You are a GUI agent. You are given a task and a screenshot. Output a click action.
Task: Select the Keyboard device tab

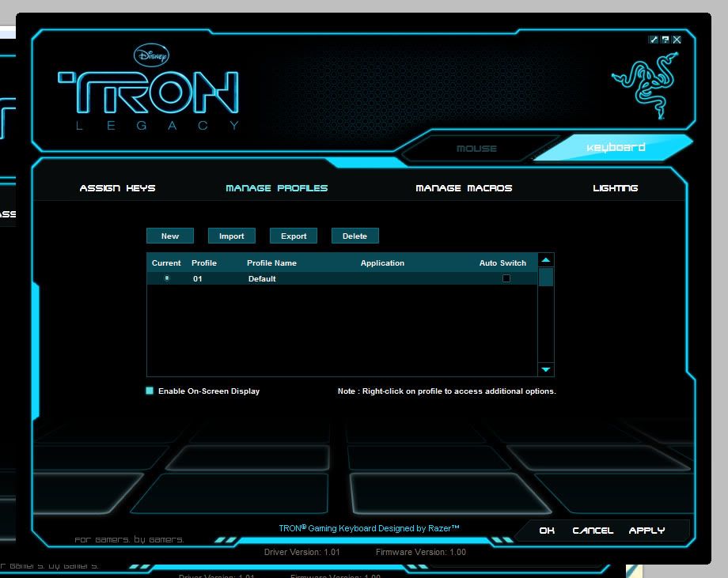(x=616, y=148)
